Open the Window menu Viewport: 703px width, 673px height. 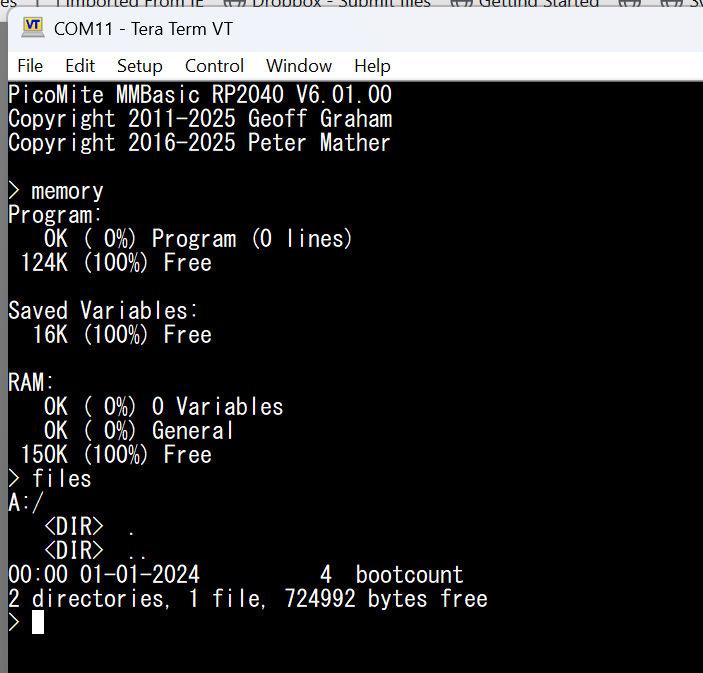(298, 66)
